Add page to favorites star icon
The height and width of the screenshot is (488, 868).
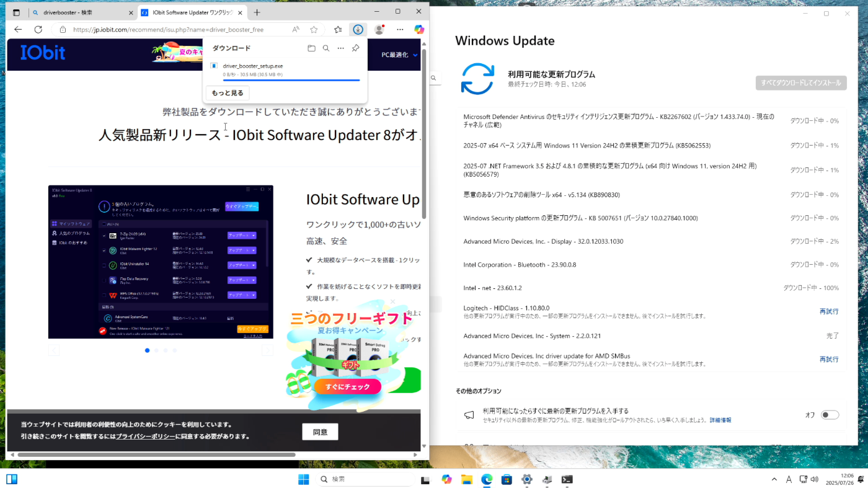tap(314, 29)
